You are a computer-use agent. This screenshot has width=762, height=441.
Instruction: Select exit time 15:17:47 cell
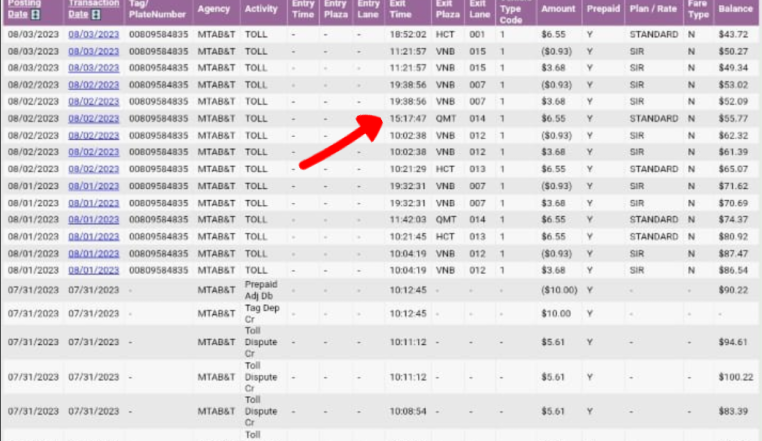pyautogui.click(x=408, y=119)
